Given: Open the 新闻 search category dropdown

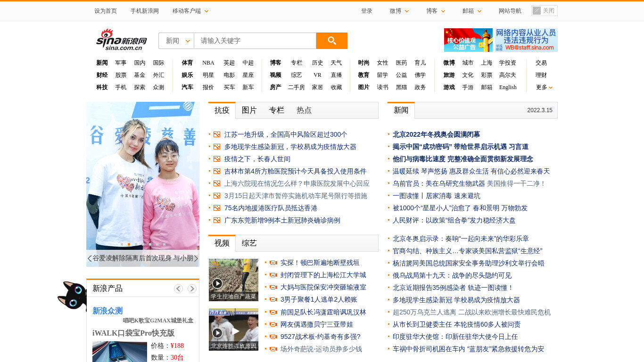Looking at the screenshot, I should (176, 41).
